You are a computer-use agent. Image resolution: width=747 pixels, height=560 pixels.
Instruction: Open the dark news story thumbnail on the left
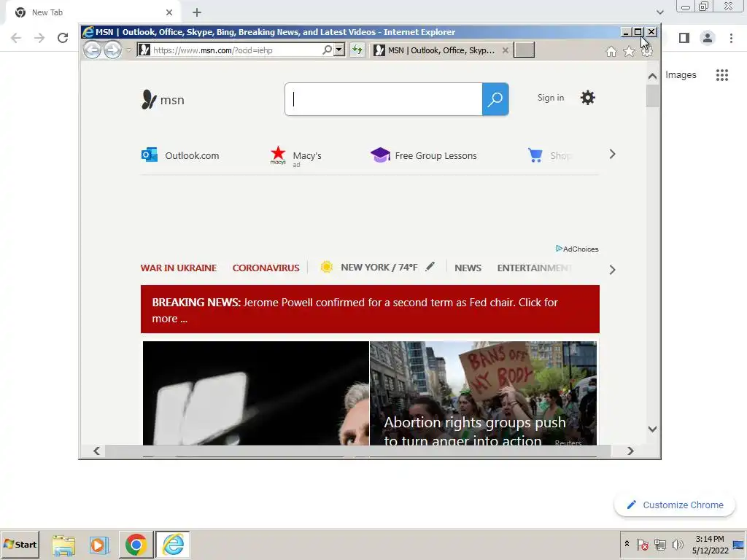[x=256, y=393]
